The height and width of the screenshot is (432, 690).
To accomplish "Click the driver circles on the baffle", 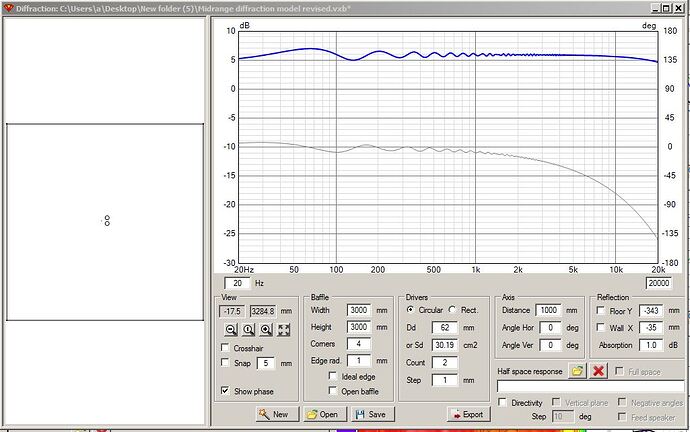I will [x=107, y=220].
